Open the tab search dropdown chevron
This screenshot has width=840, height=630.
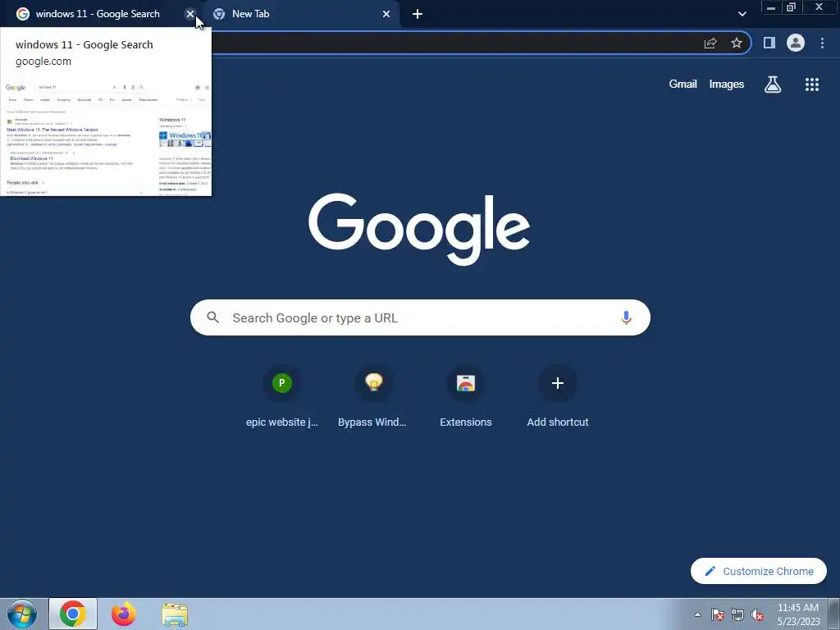point(742,14)
